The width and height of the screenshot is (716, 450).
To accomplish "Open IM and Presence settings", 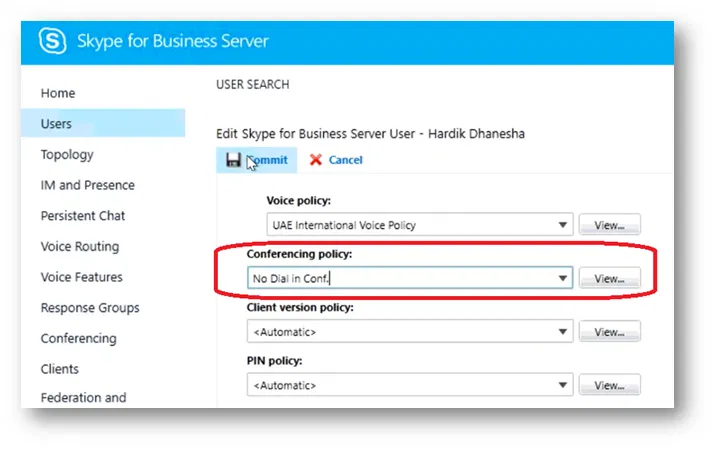I will tap(87, 185).
